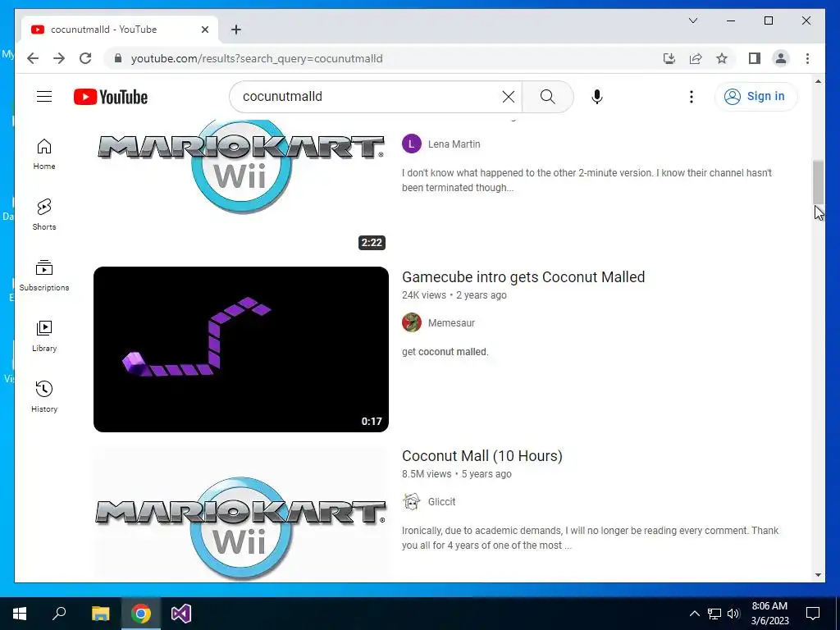
Task: Open the 2:22 Mario Kart Wii thumbnail
Action: click(241, 186)
